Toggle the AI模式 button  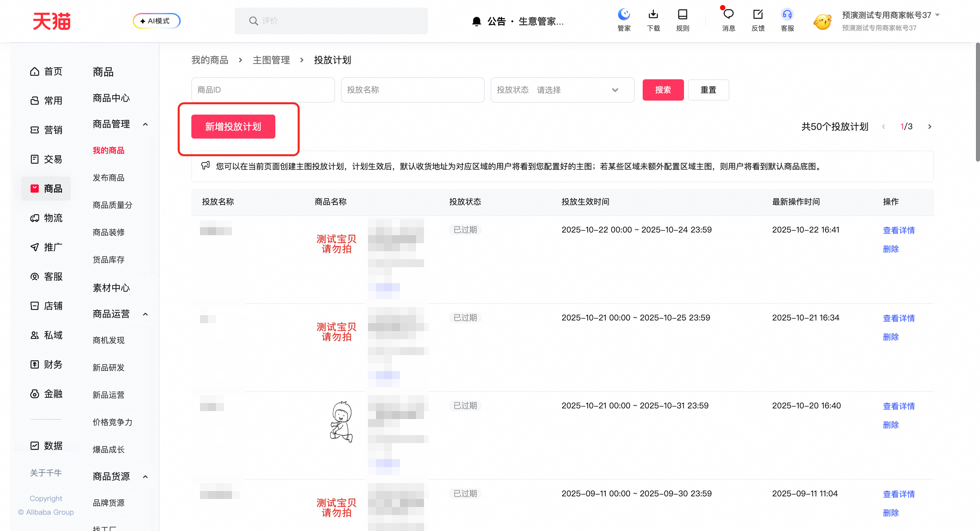coord(156,21)
